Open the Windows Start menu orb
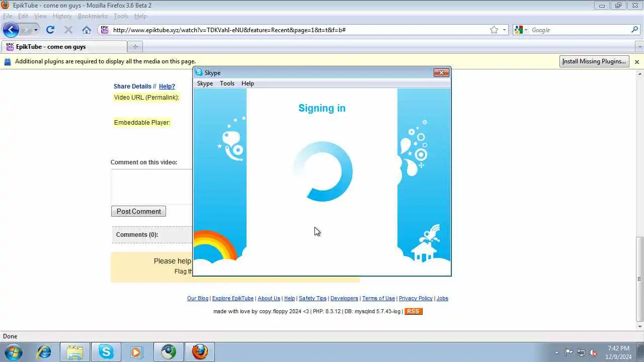644x362 pixels. (13, 352)
